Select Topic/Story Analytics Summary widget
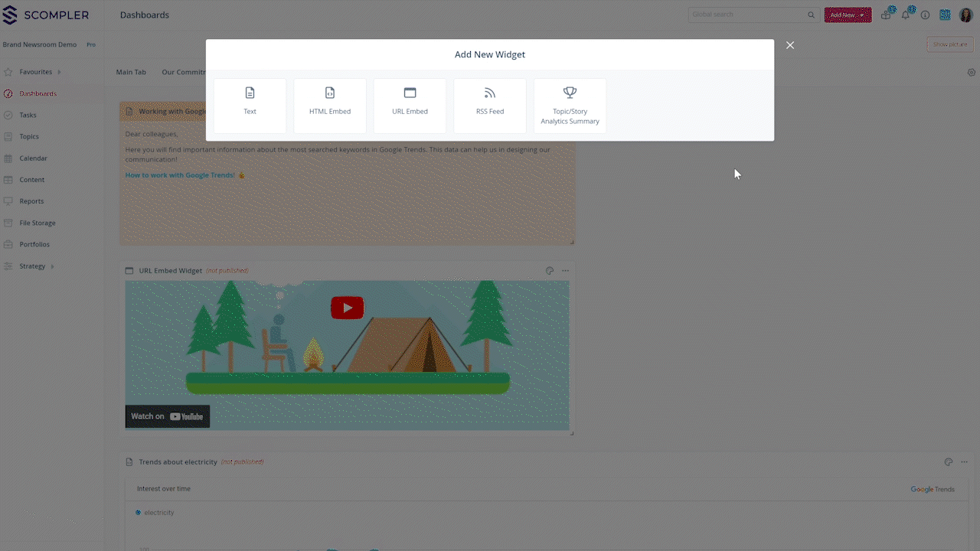This screenshot has height=551, width=980. pyautogui.click(x=570, y=106)
